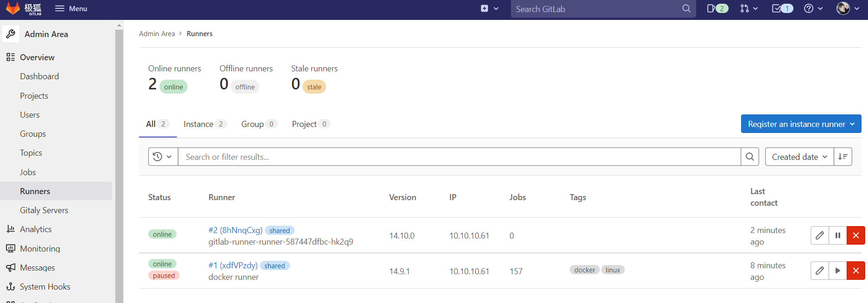Click the Analytics chart icon

click(x=11, y=229)
